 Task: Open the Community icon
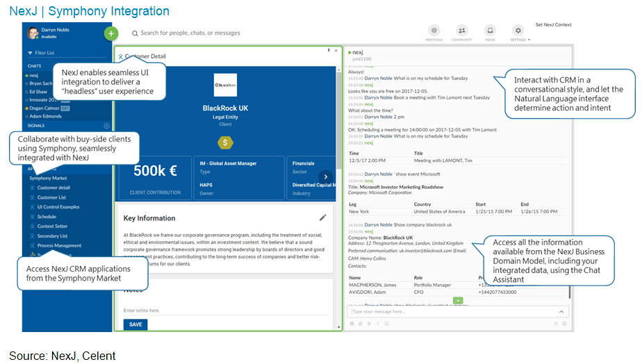click(x=462, y=31)
